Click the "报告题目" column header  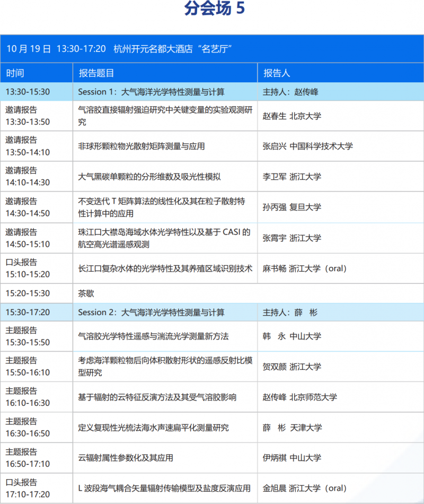[x=96, y=73]
